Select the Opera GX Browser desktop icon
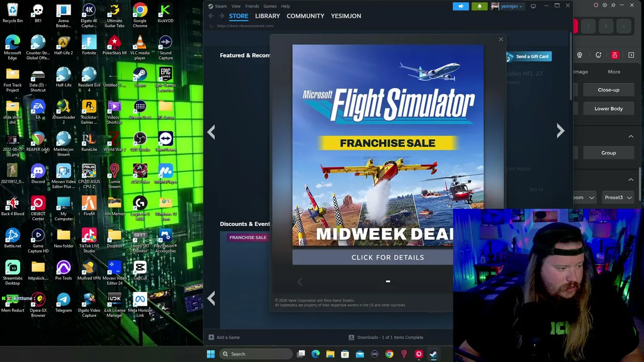644x362 pixels. click(x=38, y=305)
